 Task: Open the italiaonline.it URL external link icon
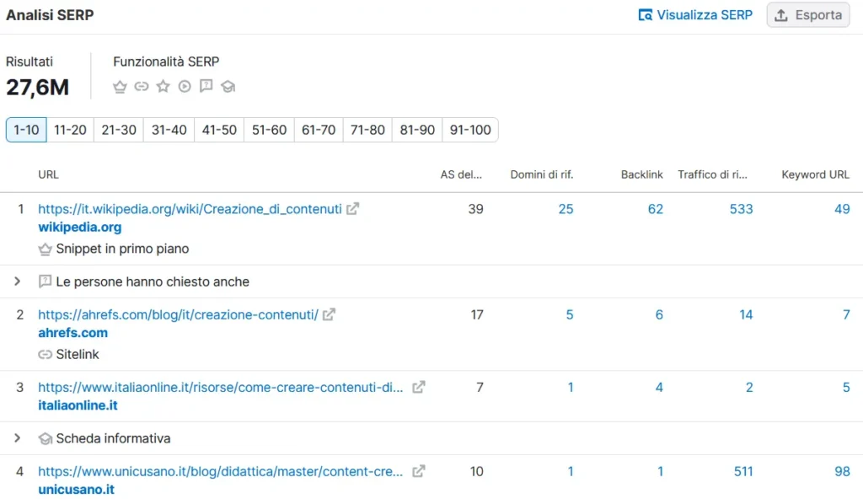pos(419,387)
